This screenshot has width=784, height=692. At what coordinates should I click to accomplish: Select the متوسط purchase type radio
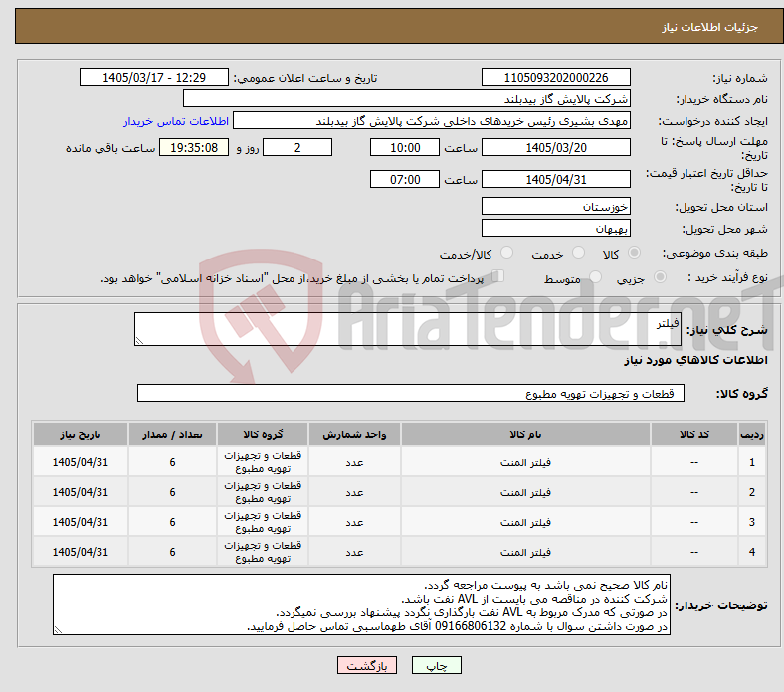595,277
